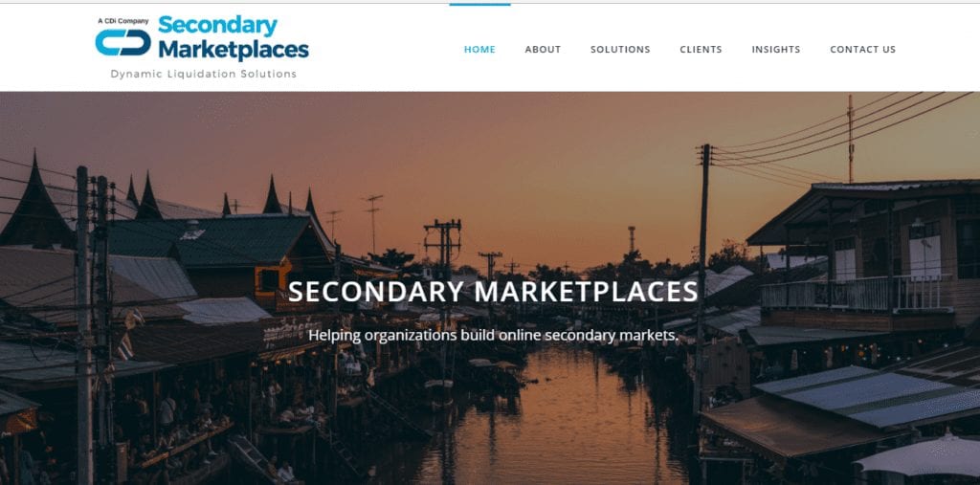Screen dimensions: 980x485
Task: Go to the About page
Action: tap(543, 50)
